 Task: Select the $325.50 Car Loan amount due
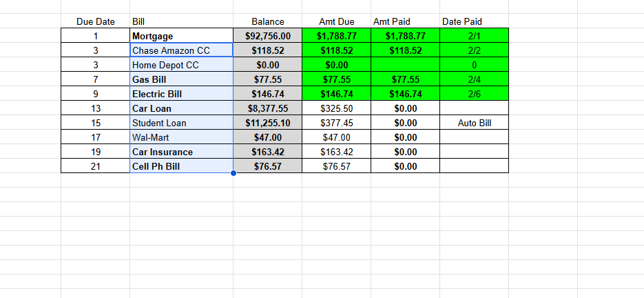tap(336, 108)
